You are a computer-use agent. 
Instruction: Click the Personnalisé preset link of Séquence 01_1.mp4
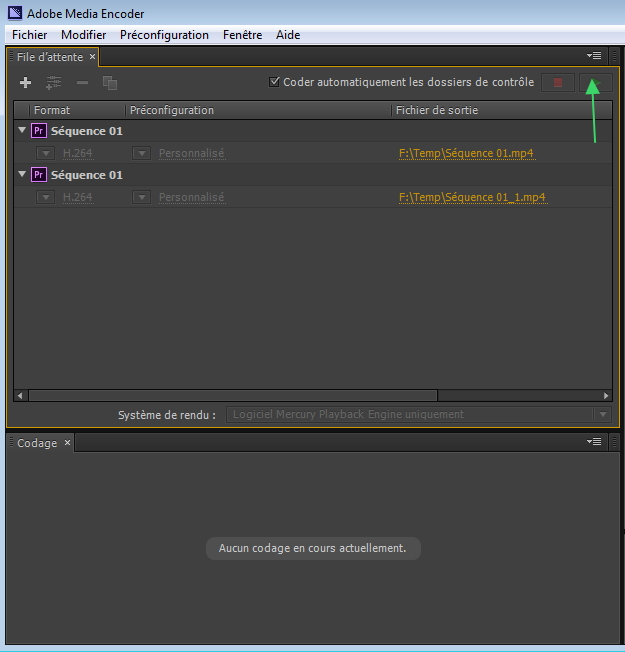(x=192, y=197)
